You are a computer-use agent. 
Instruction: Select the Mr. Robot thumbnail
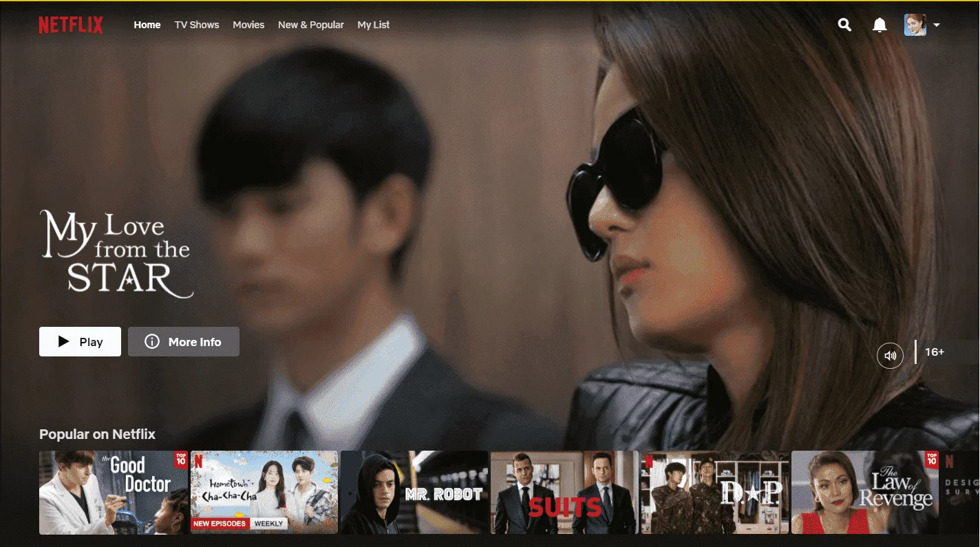point(414,493)
